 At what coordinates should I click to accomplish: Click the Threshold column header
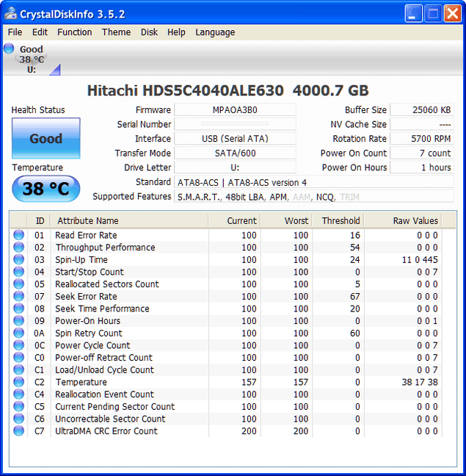338,220
